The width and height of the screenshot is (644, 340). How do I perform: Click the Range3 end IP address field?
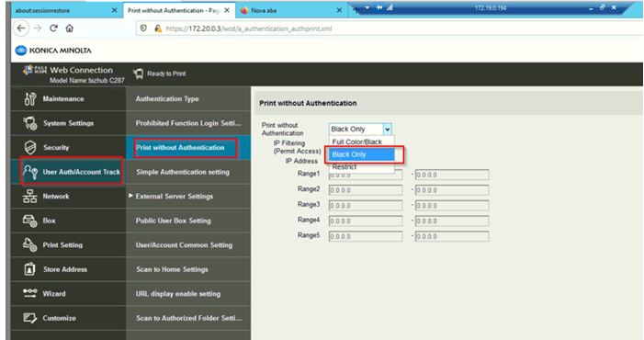pyautogui.click(x=452, y=206)
